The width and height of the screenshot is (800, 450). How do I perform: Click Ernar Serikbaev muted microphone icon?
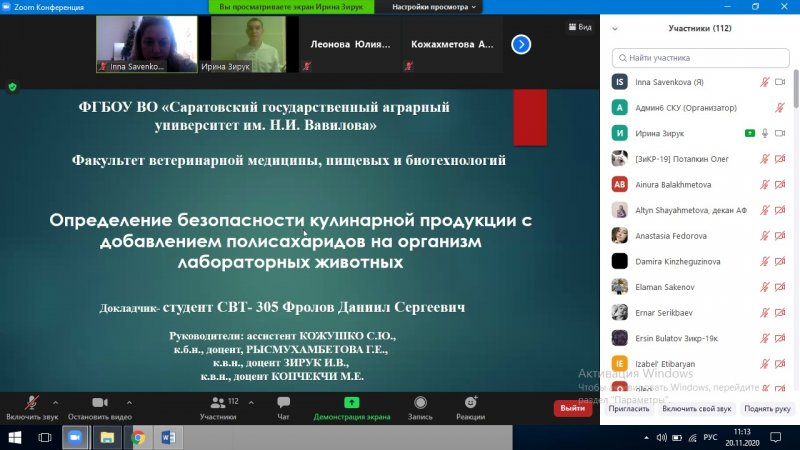(764, 312)
